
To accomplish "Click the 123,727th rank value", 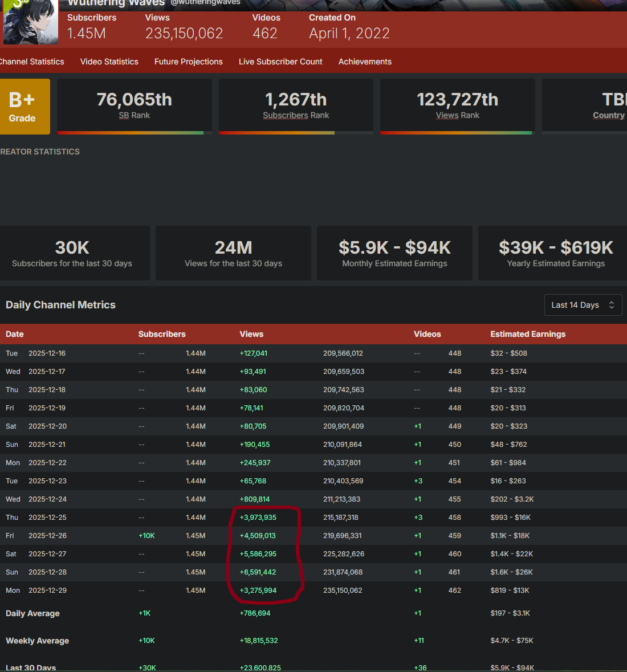I will 457,99.
